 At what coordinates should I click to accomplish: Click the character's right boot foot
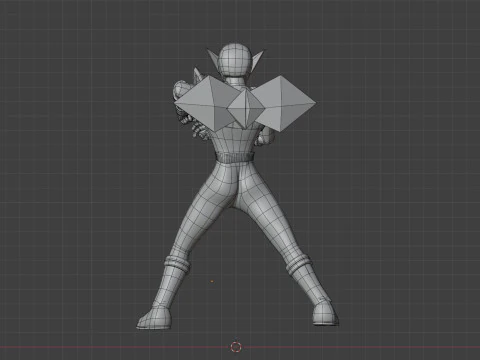(x=325, y=313)
